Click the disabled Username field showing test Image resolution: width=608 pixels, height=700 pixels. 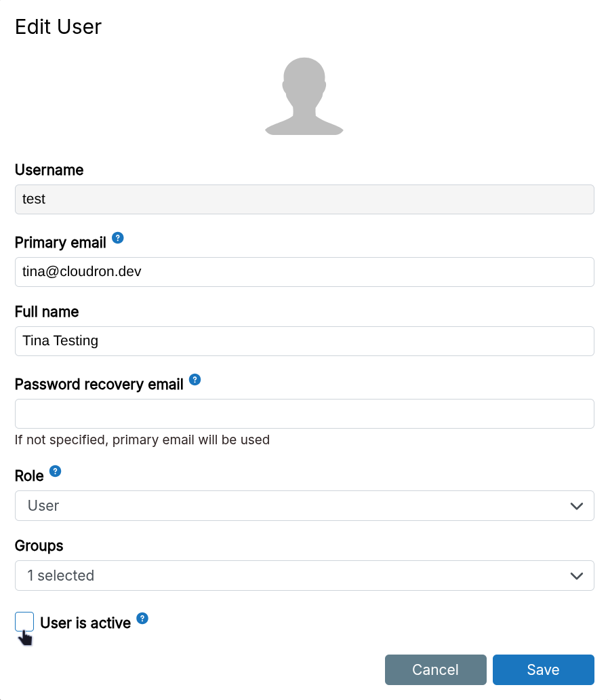pos(304,199)
